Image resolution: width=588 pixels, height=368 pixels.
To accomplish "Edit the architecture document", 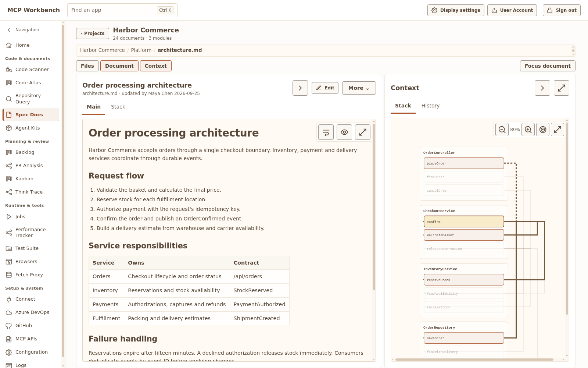I will coord(325,88).
